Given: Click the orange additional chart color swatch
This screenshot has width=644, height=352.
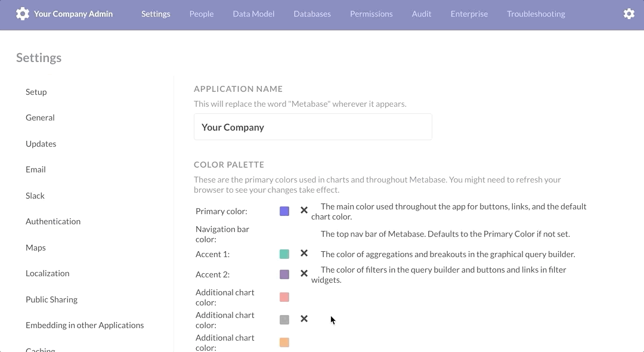Looking at the screenshot, I should (284, 342).
